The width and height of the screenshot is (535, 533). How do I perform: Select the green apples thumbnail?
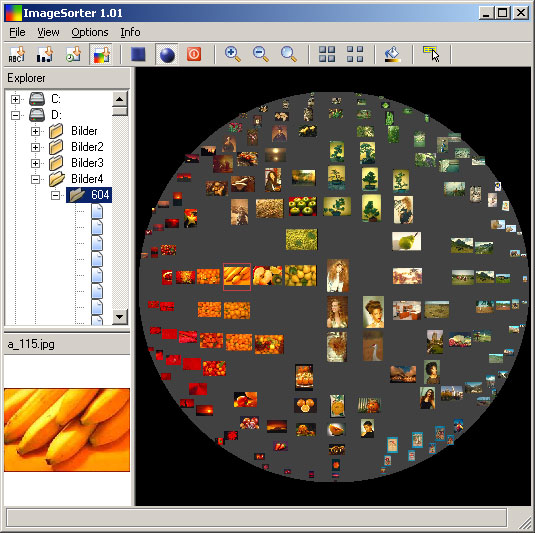[x=303, y=206]
